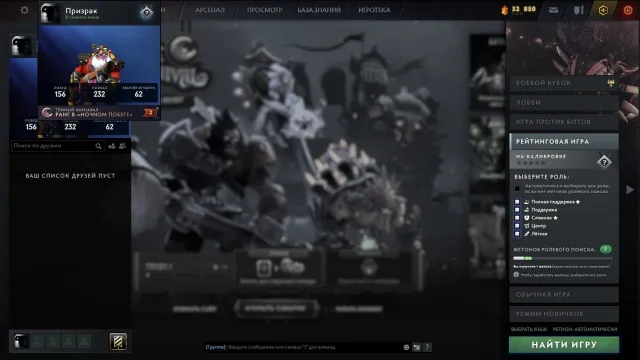This screenshot has height=360, width=640.
Task: Open the mail envelope icon
Action: pos(553,10)
